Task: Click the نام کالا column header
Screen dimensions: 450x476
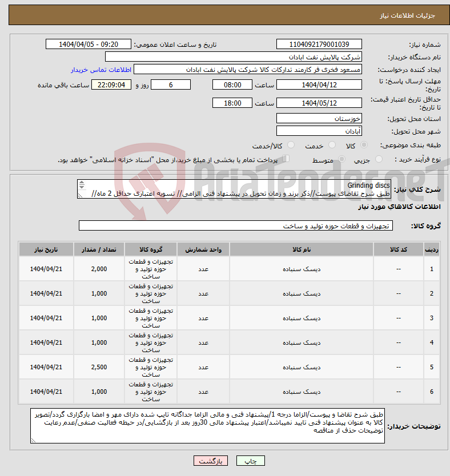Action: pyautogui.click(x=302, y=249)
